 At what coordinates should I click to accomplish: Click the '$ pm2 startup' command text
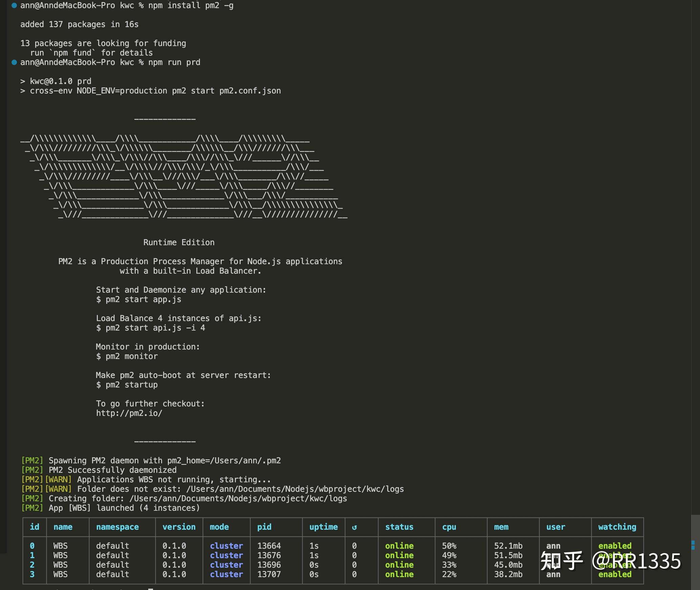pyautogui.click(x=127, y=385)
